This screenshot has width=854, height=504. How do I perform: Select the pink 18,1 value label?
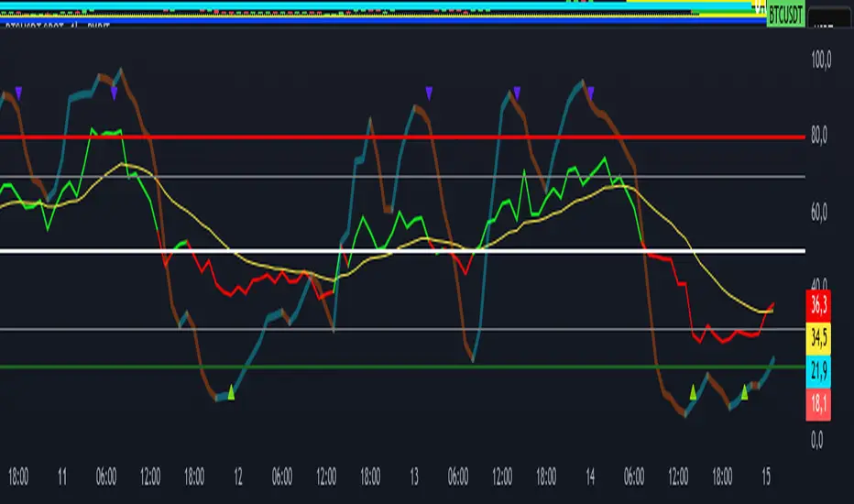pos(818,404)
